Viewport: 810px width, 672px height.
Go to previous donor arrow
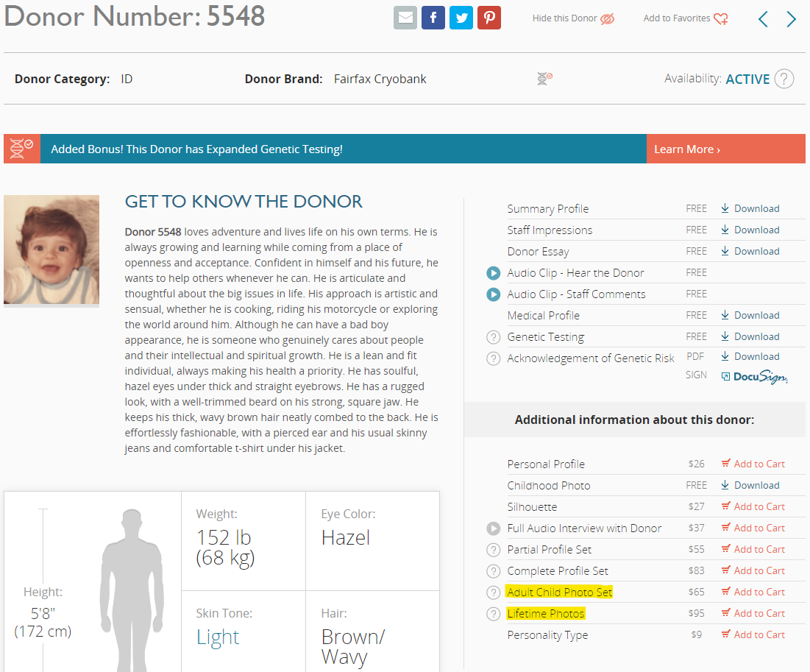tap(763, 19)
